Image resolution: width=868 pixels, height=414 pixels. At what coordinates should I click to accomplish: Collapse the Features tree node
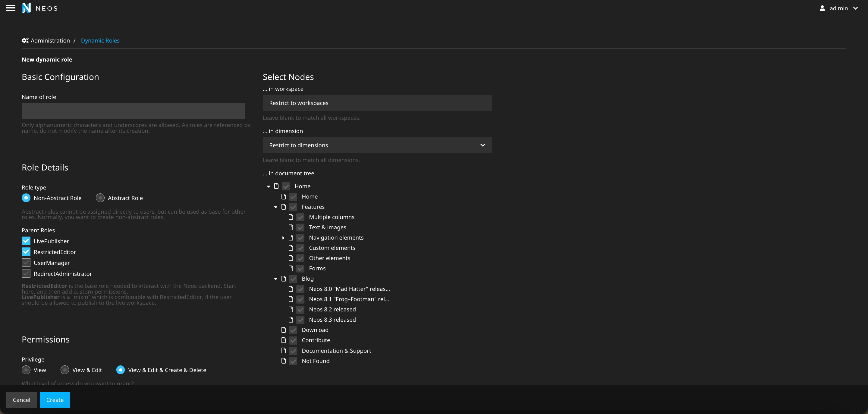276,207
